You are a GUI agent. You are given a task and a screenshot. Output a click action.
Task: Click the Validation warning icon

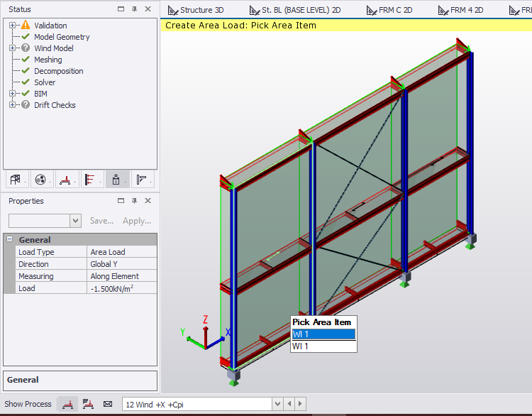click(26, 25)
